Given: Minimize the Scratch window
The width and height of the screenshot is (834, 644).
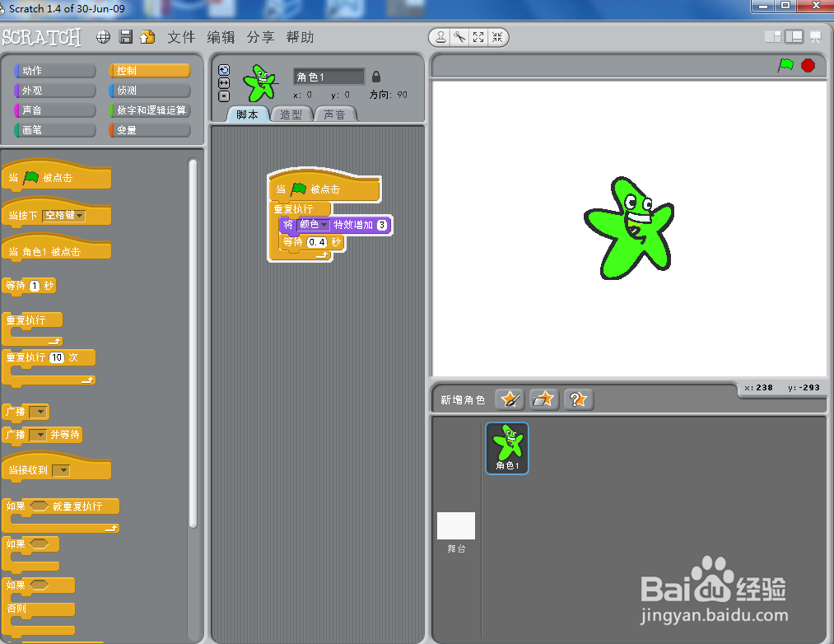Looking at the screenshot, I should (x=764, y=5).
